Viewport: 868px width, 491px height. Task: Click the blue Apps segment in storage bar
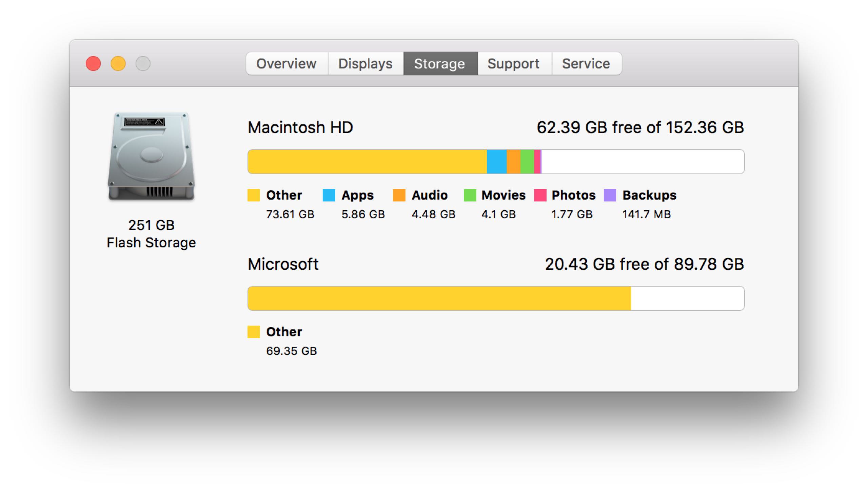(x=496, y=162)
